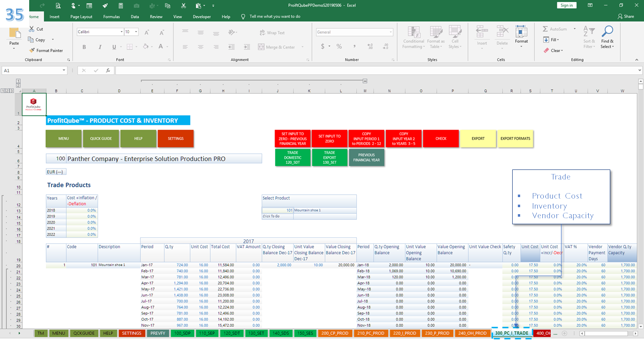Screen dimensions: 644x362
Task: Open the Borders dropdown arrow
Action: coord(137,47)
